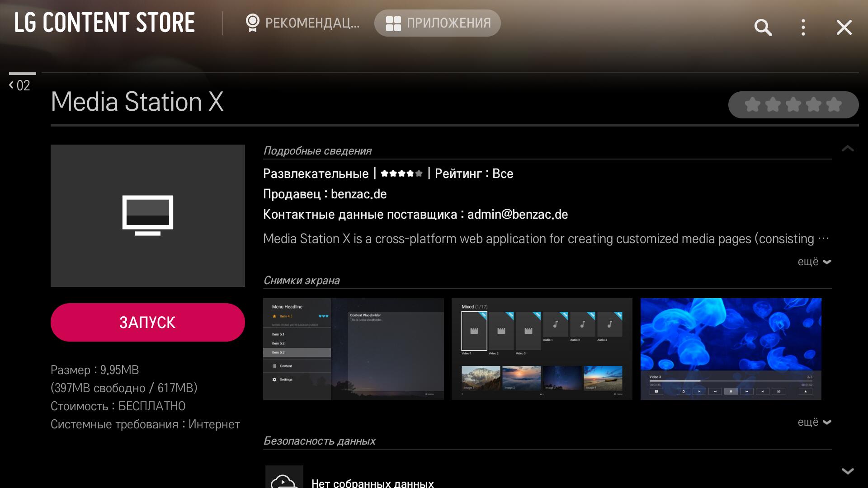The height and width of the screenshot is (488, 868).
Task: Click the LG CONTENT STORE title
Action: (x=105, y=23)
